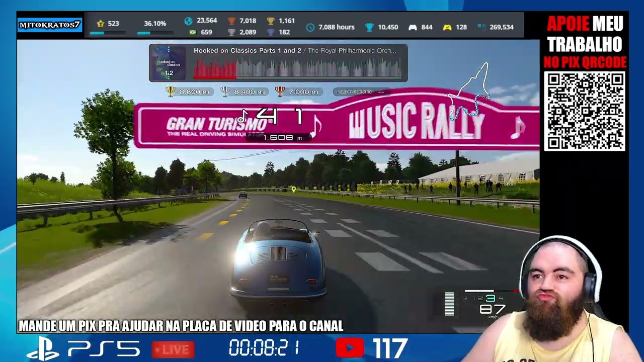Click the YouTube viewer count 117
The width and height of the screenshot is (644, 362).
[390, 348]
